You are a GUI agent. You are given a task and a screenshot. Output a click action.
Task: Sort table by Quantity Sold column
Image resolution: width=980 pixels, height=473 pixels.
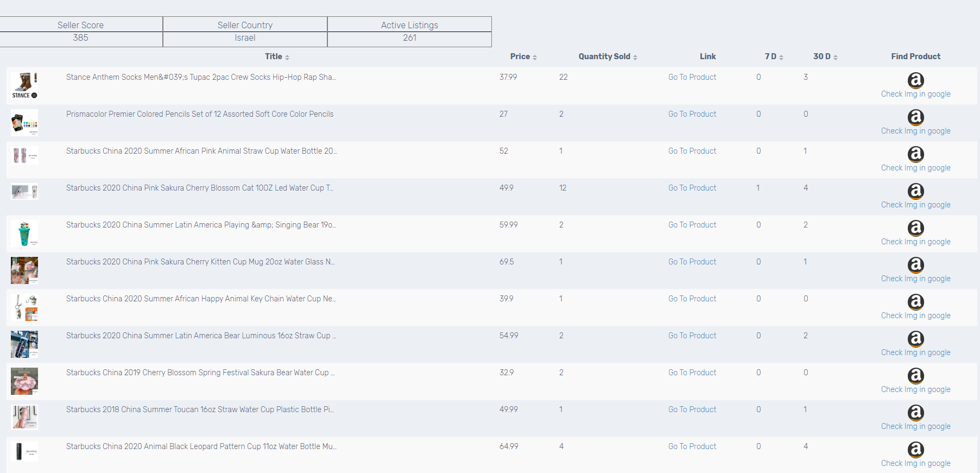(608, 56)
